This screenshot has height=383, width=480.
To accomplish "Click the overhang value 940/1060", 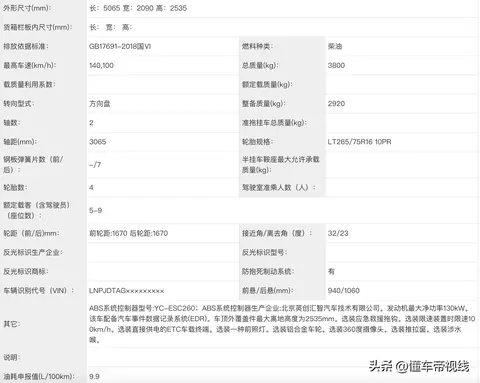I will click(344, 290).
